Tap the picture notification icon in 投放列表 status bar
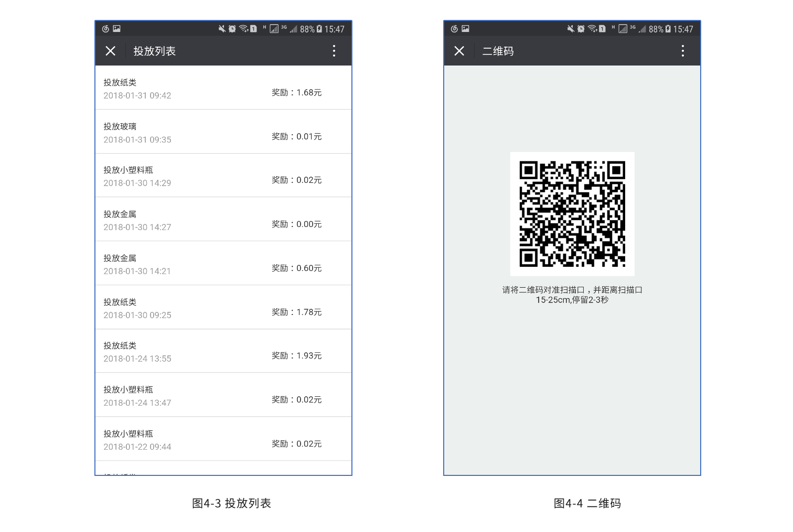This screenshot has height=532, width=793. (x=116, y=29)
